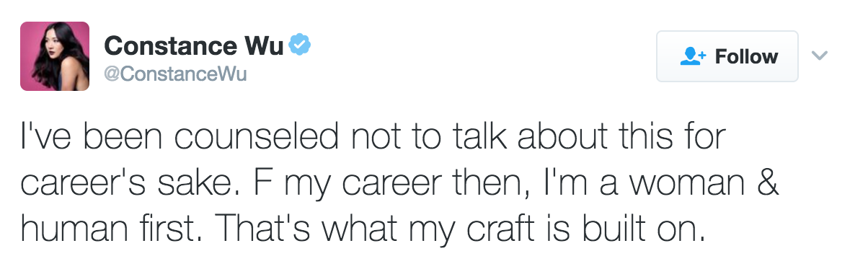Click the blue verified badge icon
The height and width of the screenshot is (264, 868).
pos(299,45)
